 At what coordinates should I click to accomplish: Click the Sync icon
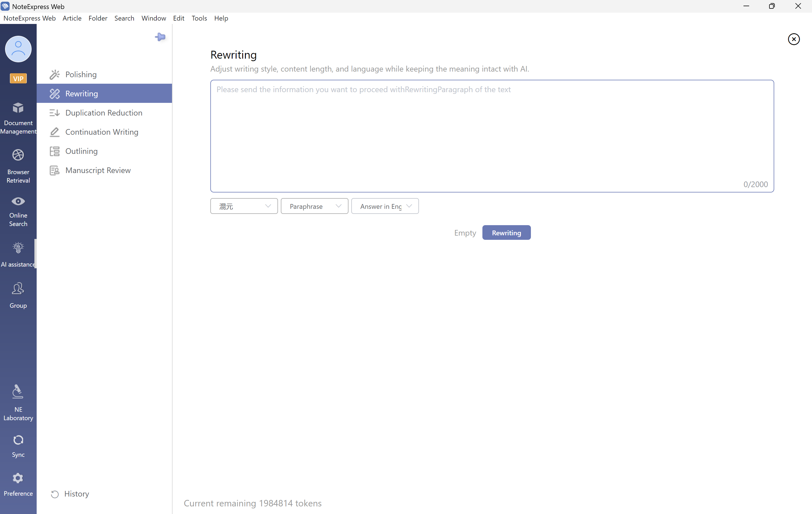pyautogui.click(x=18, y=440)
